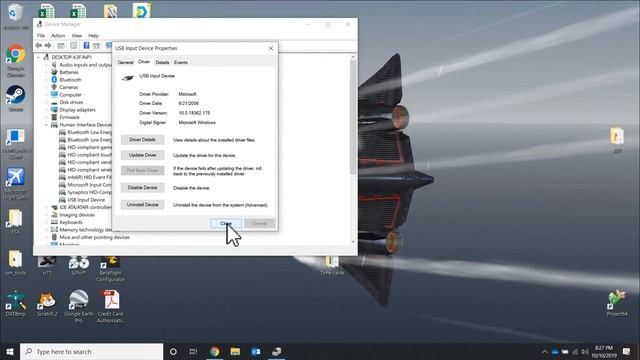Switch to the General tab
This screenshot has height=360, width=640.
click(x=125, y=62)
